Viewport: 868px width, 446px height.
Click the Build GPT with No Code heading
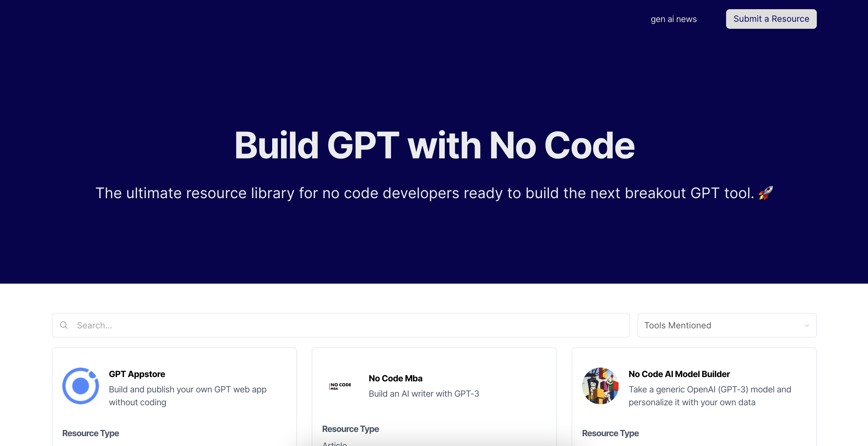(434, 145)
